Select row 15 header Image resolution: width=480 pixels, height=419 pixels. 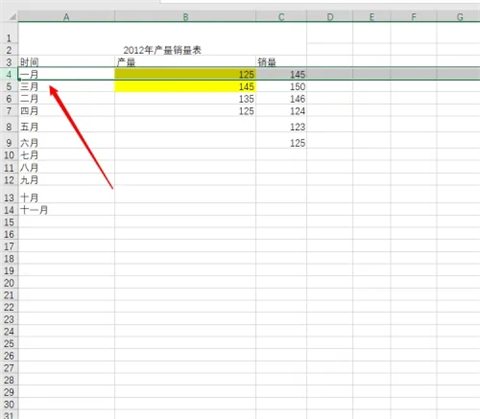pyautogui.click(x=9, y=222)
